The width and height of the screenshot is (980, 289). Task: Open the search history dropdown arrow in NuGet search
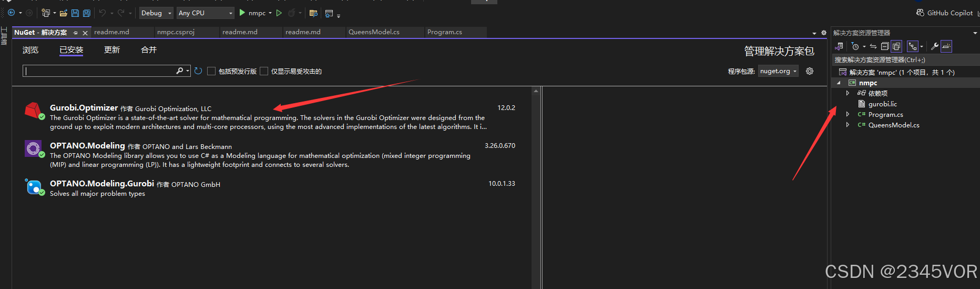[x=188, y=71]
